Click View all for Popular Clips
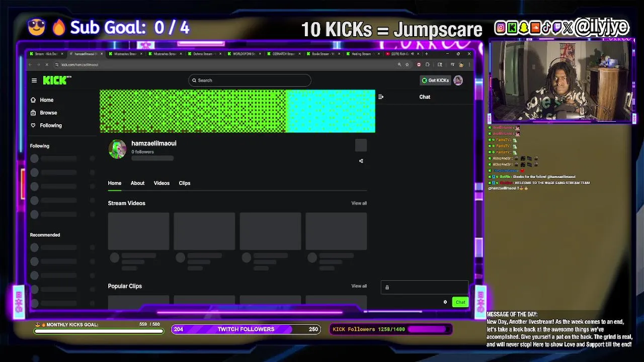Image resolution: width=644 pixels, height=362 pixels. (x=359, y=286)
